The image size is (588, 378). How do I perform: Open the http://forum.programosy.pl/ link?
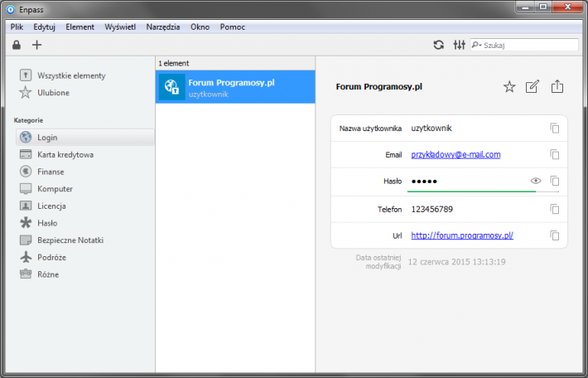(462, 235)
